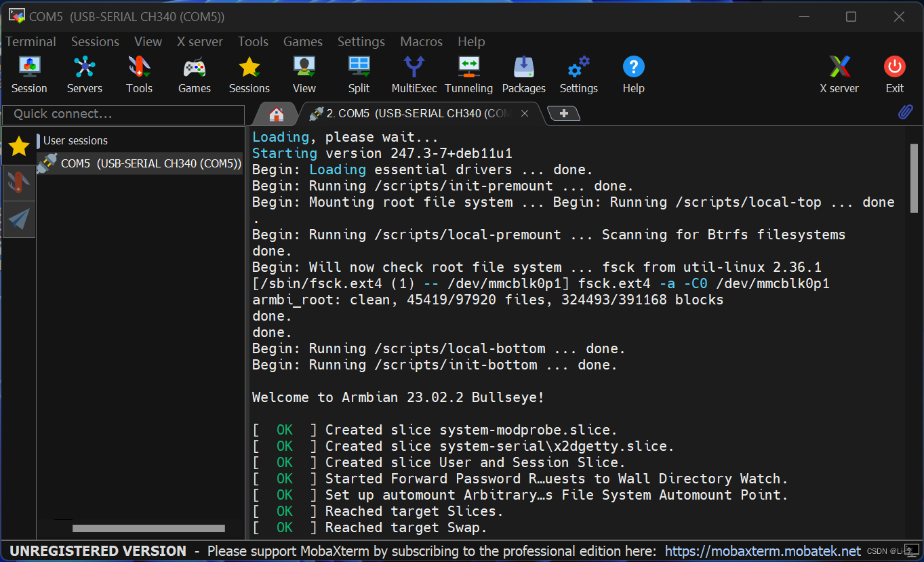Viewport: 924px width, 562px height.
Task: Click the new tab plus button
Action: click(x=563, y=114)
